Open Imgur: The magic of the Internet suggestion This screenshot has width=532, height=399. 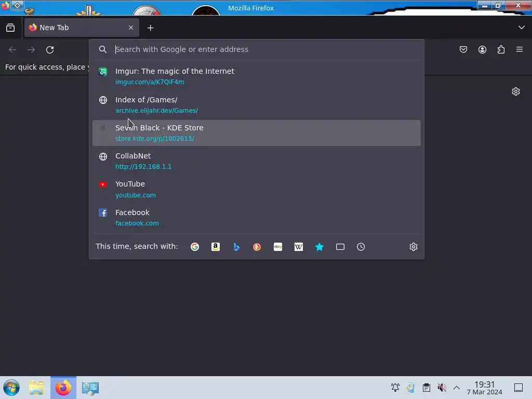pyautogui.click(x=257, y=76)
